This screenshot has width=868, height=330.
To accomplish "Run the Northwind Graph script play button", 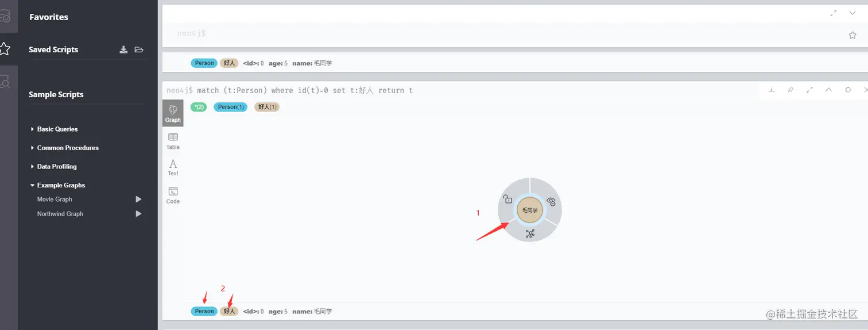I will point(138,214).
